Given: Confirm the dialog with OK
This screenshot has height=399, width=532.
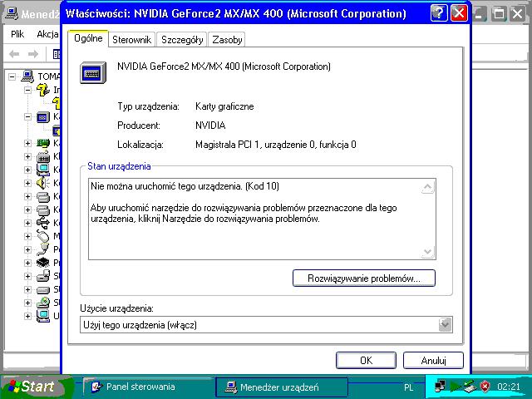Looking at the screenshot, I should 366,360.
